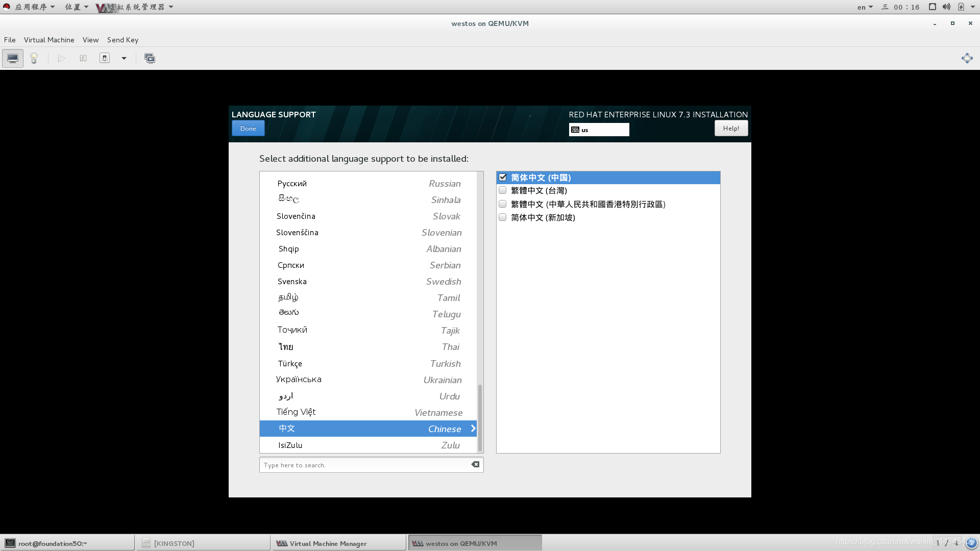Select Serbian in language list
The width and height of the screenshot is (980, 551).
pyautogui.click(x=368, y=265)
